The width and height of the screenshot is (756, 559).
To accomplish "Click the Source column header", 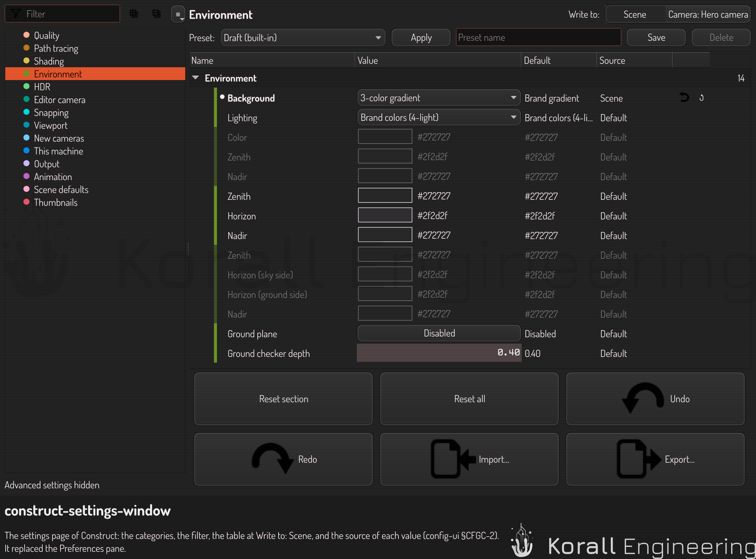I will (634, 60).
